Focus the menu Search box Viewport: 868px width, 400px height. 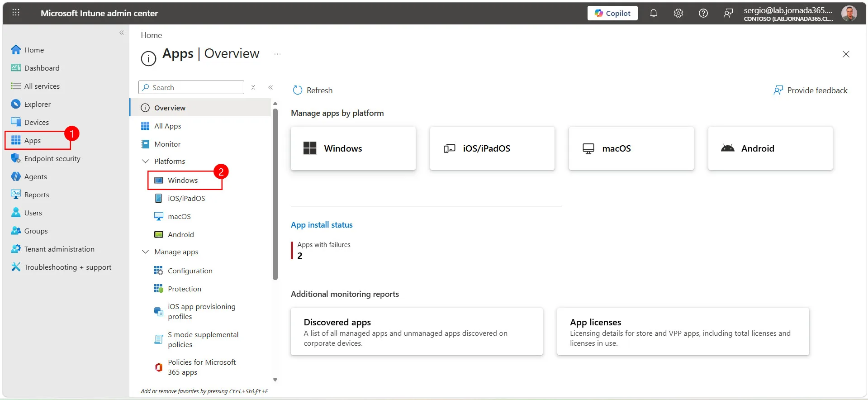click(191, 87)
